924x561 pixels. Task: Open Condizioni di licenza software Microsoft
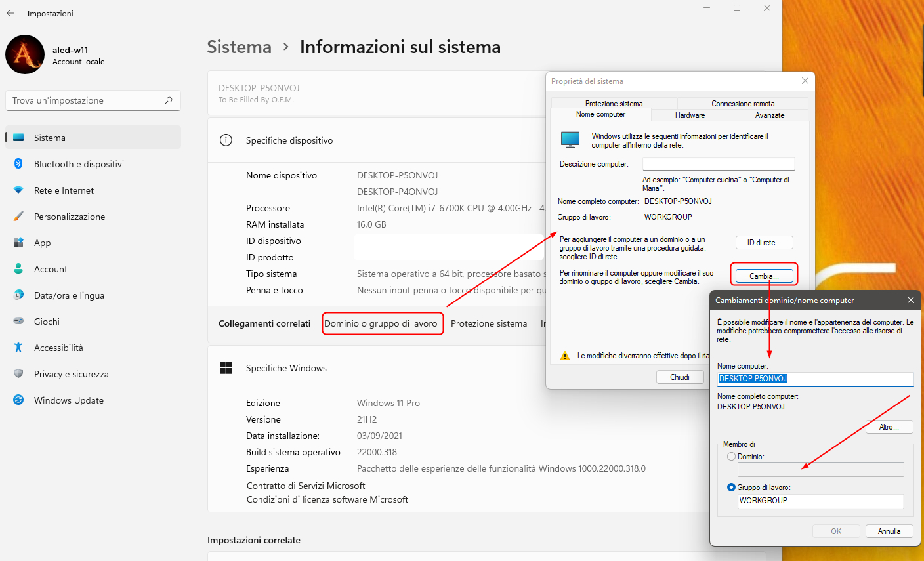click(327, 499)
